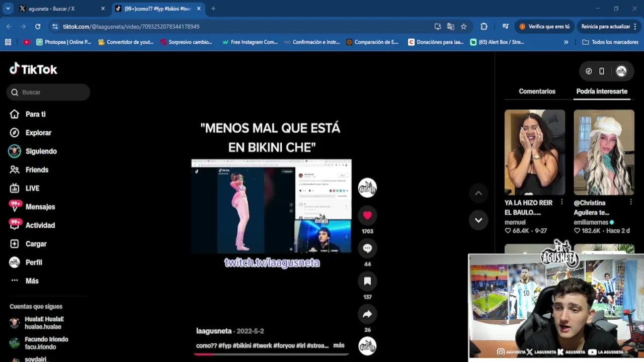This screenshot has width=644, height=362.
Task: Open the sound disc avatar icon
Action: point(367,346)
